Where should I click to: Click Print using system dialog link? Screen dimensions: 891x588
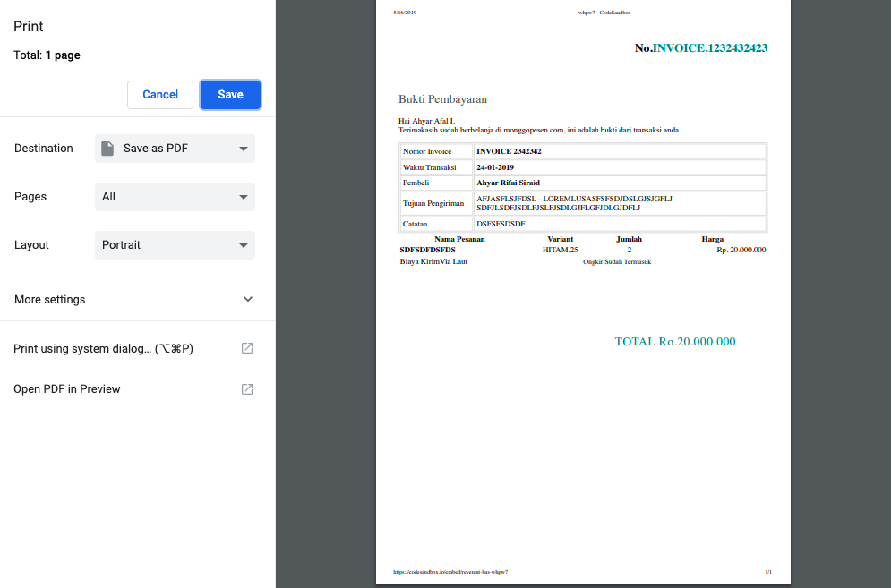tap(103, 348)
